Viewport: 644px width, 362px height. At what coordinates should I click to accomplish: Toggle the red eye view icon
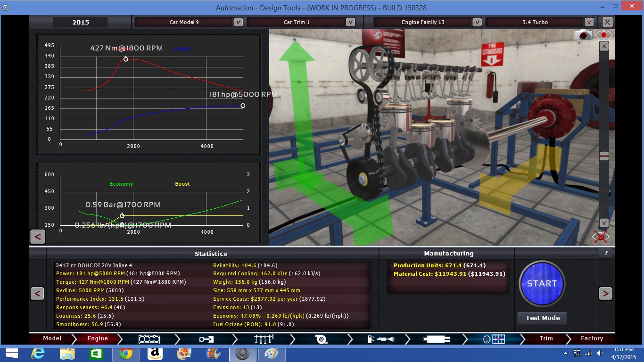click(x=603, y=35)
